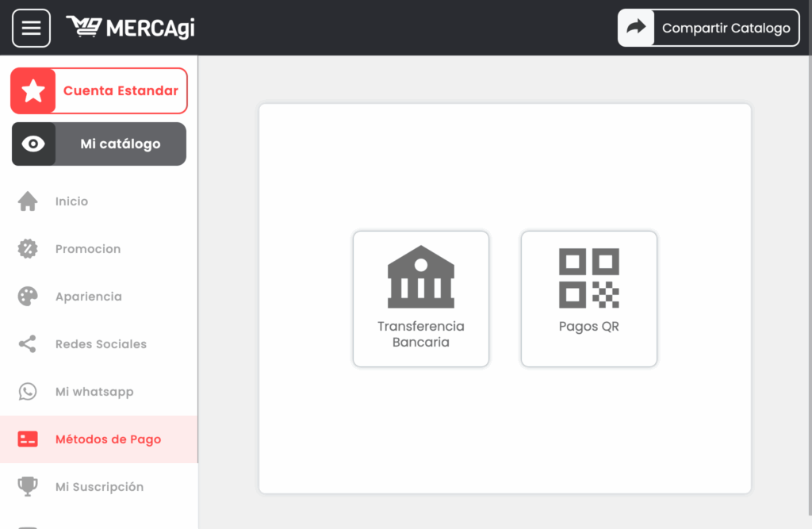Screen dimensions: 812x529
Task: Go to the Inicio menu item
Action: coord(71,201)
